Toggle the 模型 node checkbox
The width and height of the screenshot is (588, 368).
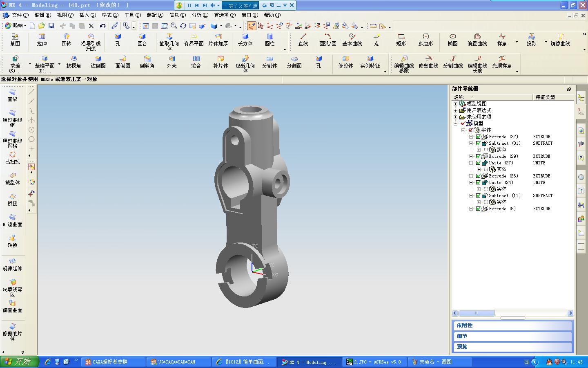[463, 123]
